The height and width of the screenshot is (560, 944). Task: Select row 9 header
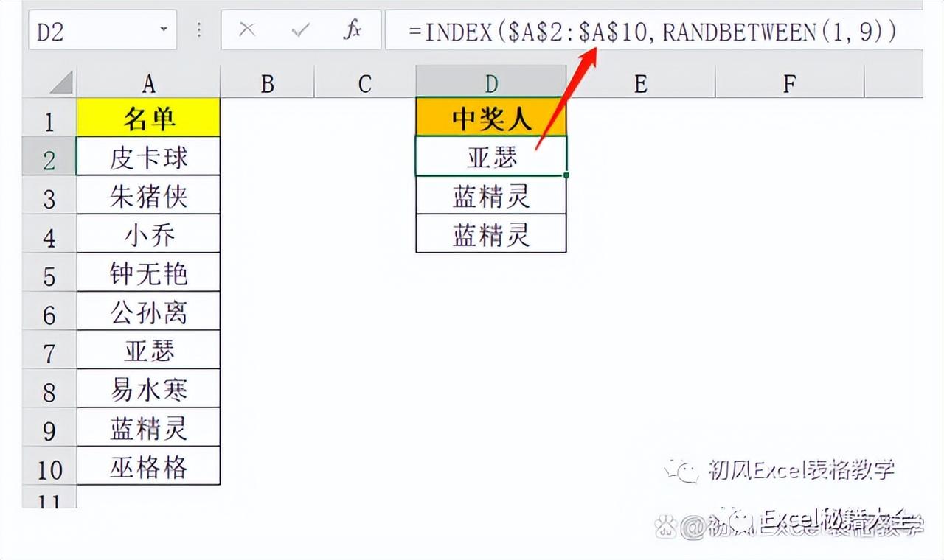49,429
